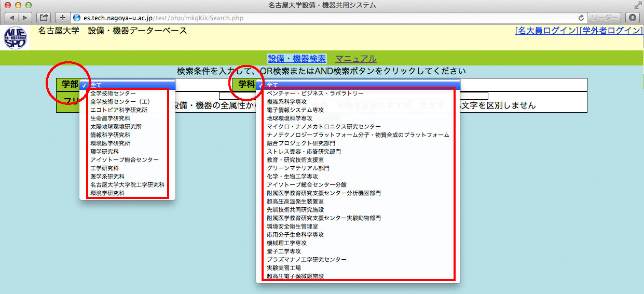
Task: Select 環境学研究科 in the 学部 list
Action: tap(107, 193)
